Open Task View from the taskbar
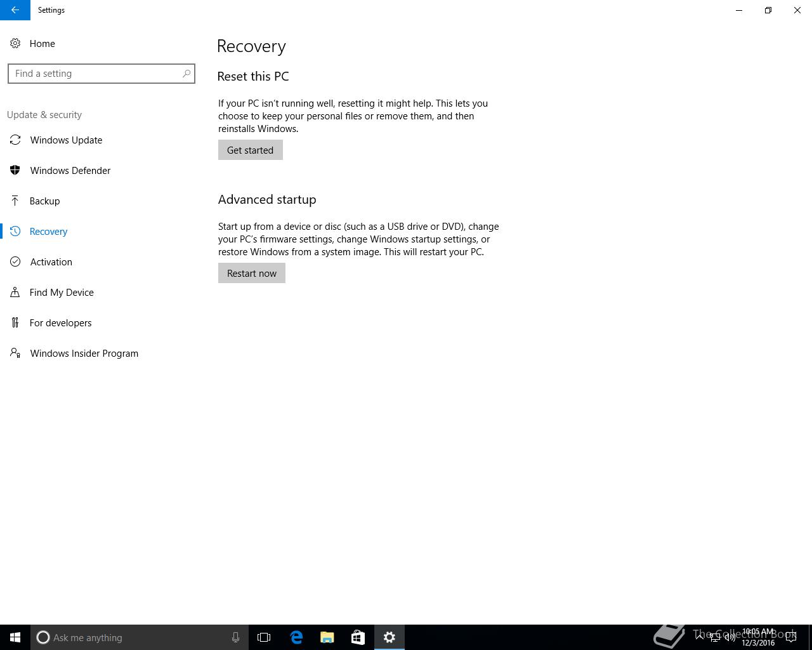 coord(264,637)
